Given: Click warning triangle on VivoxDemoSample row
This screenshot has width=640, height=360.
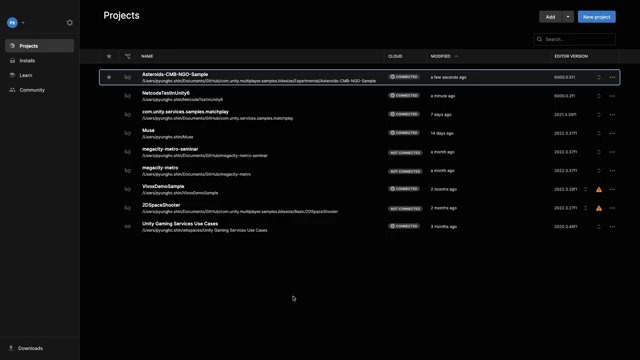Looking at the screenshot, I should point(599,189).
